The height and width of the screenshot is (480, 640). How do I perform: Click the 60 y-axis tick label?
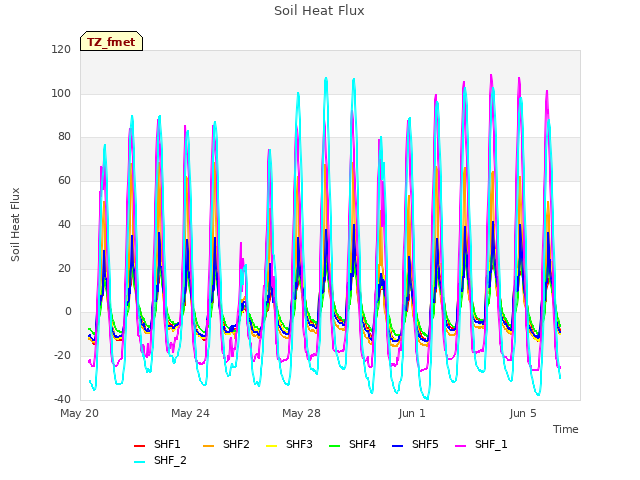pyautogui.click(x=64, y=180)
